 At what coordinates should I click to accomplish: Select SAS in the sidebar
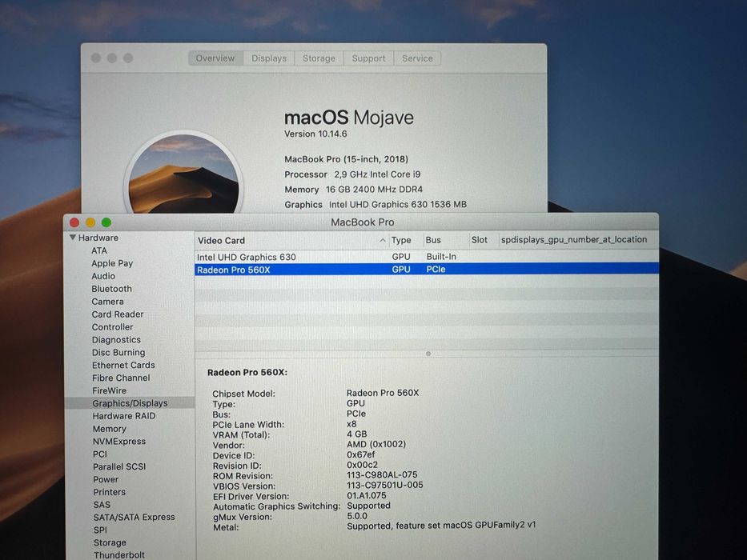(x=102, y=505)
